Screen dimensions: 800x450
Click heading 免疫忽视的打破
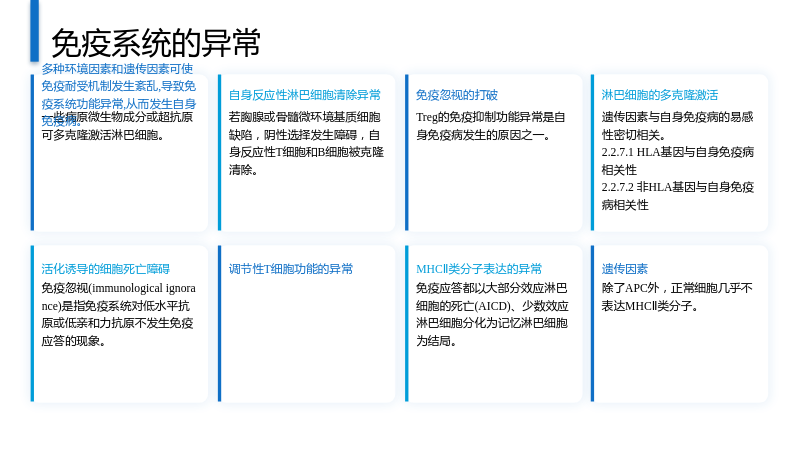point(457,95)
